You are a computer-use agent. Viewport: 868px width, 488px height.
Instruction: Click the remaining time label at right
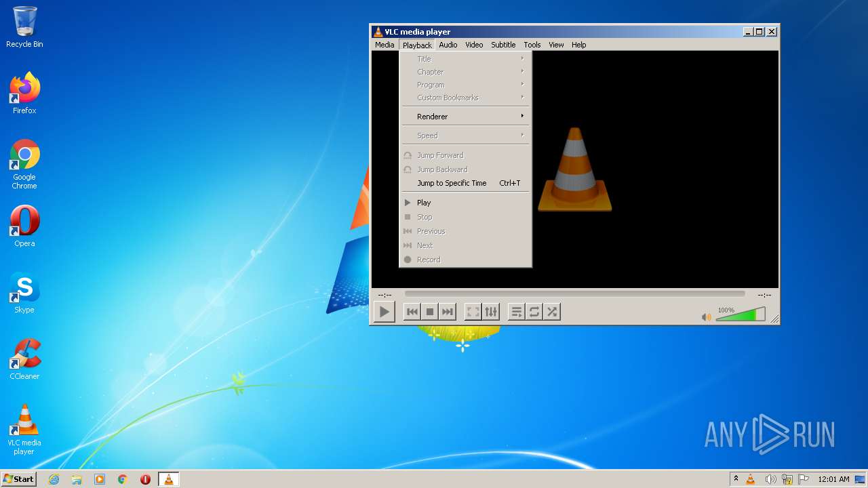(764, 295)
